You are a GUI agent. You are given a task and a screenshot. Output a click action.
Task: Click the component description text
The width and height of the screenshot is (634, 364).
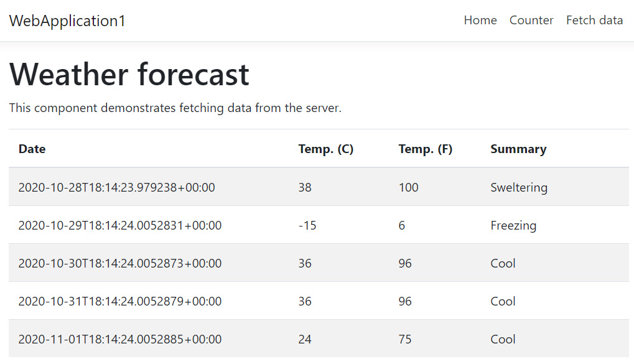tap(176, 108)
